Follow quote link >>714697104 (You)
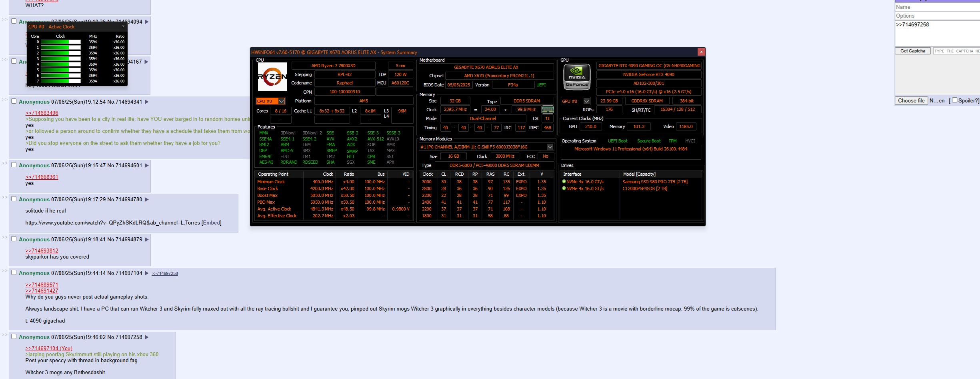 (x=49, y=348)
